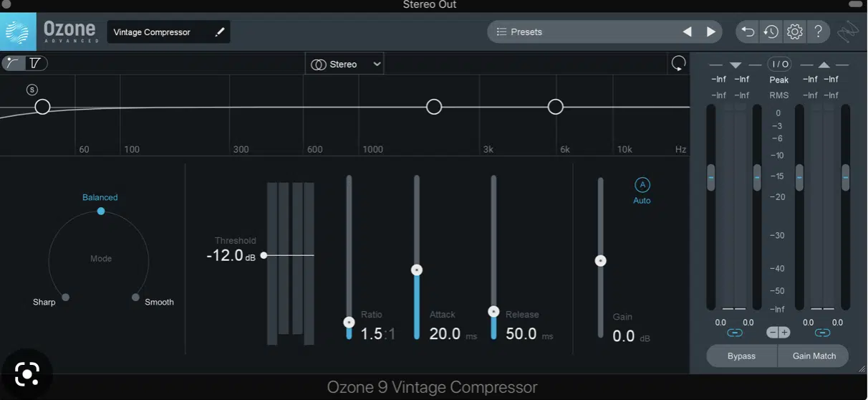Viewport: 868px width, 400px height.
Task: Click the left output gain fader
Action: tap(799, 177)
